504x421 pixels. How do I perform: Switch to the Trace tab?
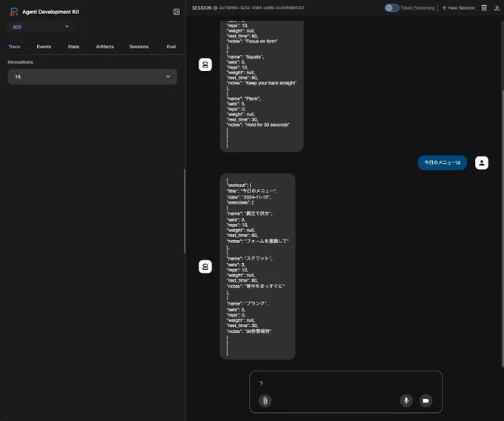pyautogui.click(x=14, y=47)
